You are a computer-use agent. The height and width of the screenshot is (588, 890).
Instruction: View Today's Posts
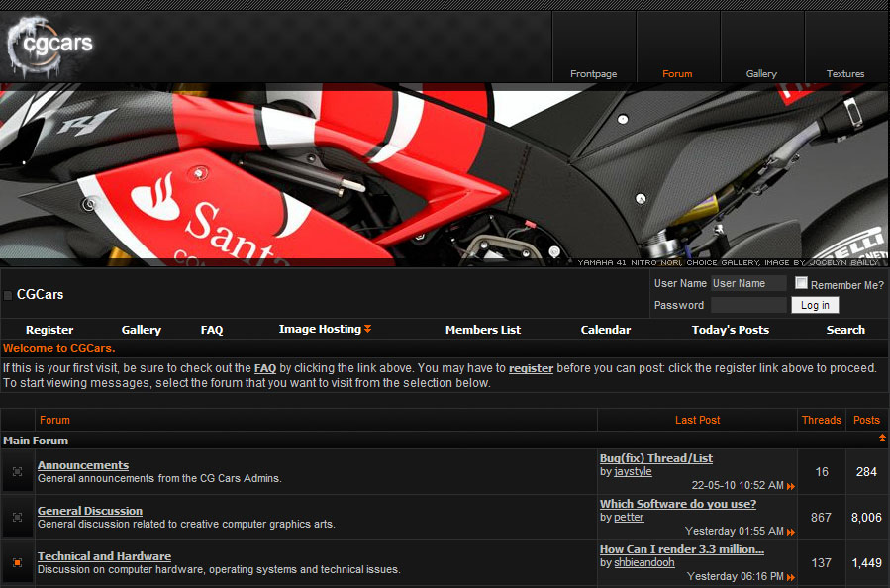(731, 330)
